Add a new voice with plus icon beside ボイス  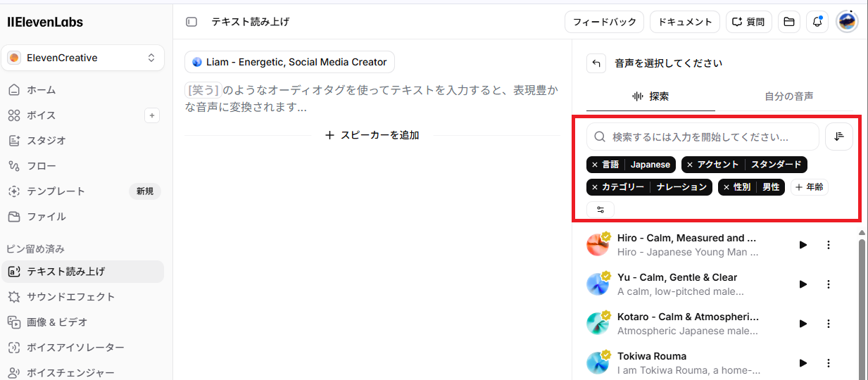pos(152,115)
